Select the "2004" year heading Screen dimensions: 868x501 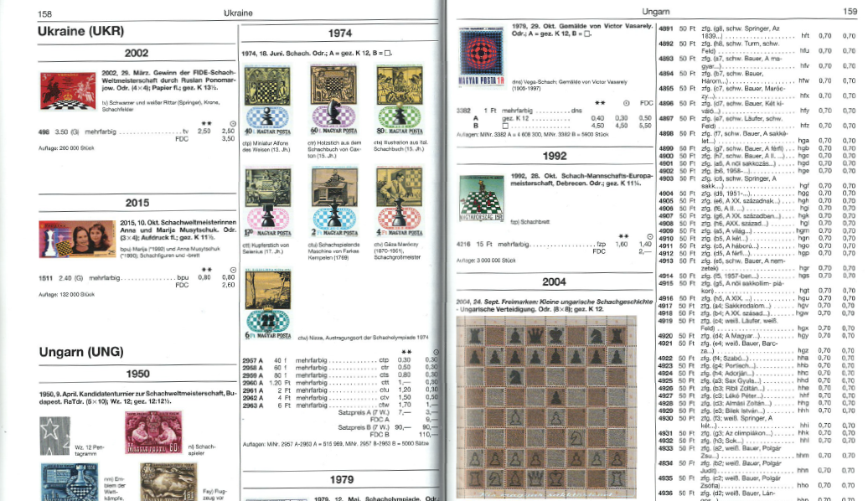[x=554, y=282]
